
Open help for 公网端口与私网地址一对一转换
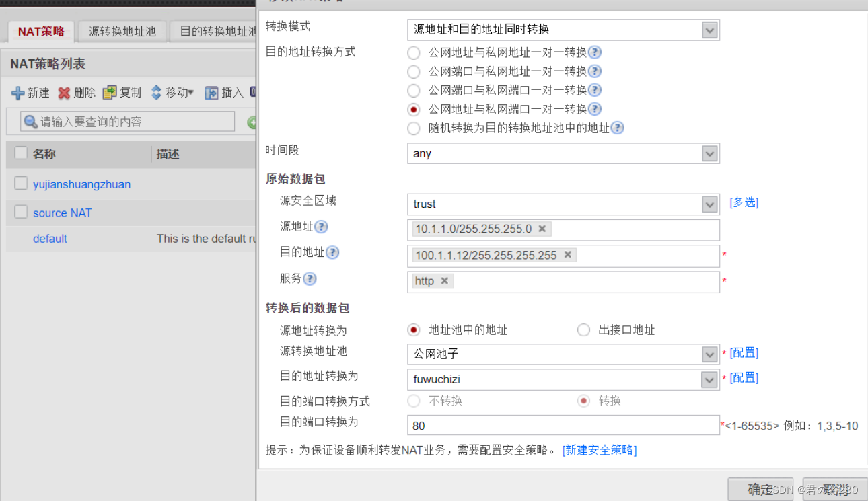(x=595, y=71)
